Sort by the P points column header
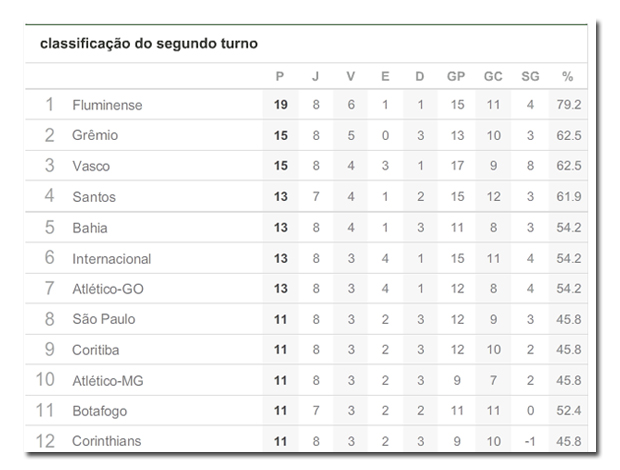620x470 pixels. pos(281,77)
